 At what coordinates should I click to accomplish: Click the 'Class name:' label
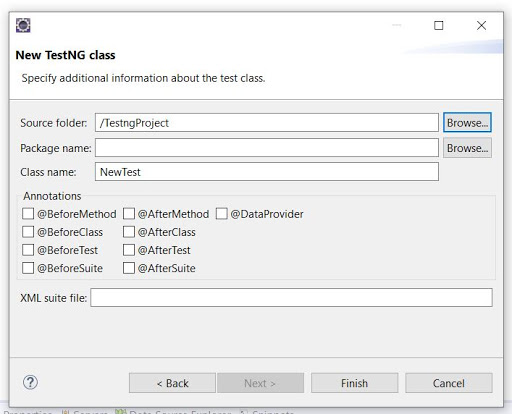click(x=48, y=172)
